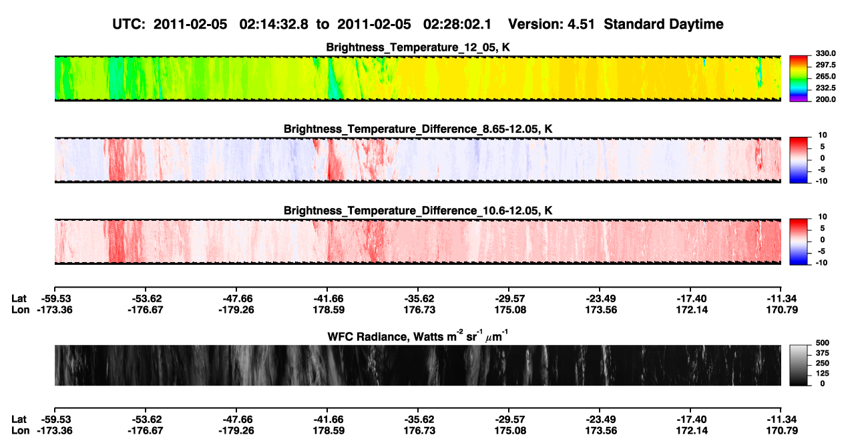Select the 297.5 colorbar tick label

[x=826, y=65]
